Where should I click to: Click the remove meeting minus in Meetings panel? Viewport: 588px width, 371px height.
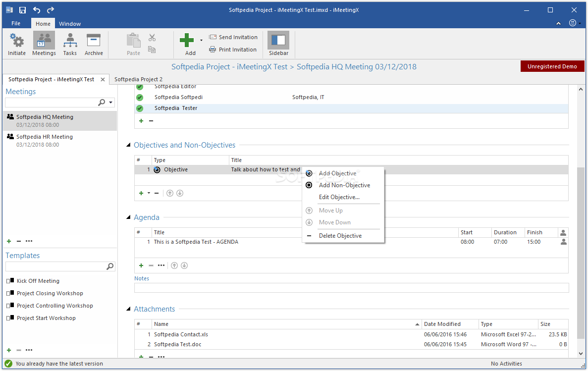pos(19,241)
